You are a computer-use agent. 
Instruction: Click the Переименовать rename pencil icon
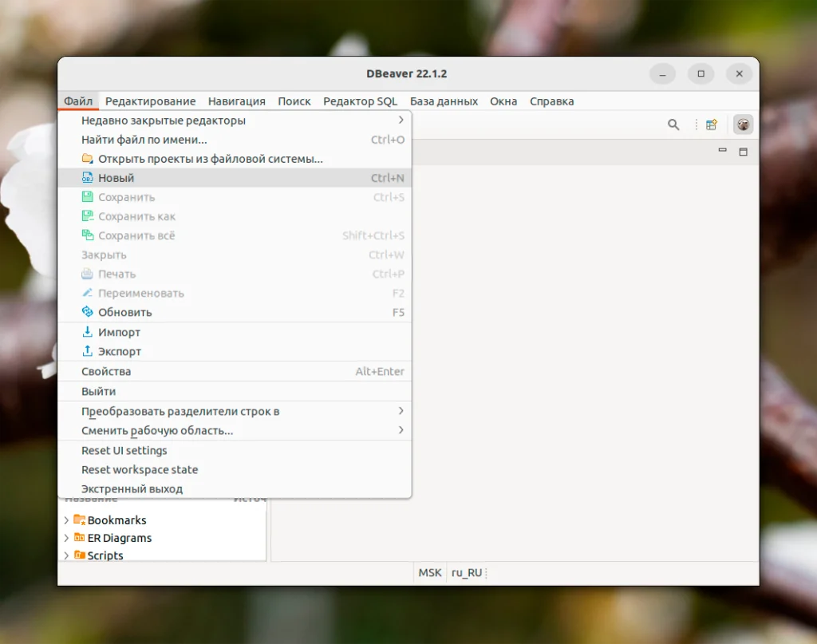(x=88, y=293)
